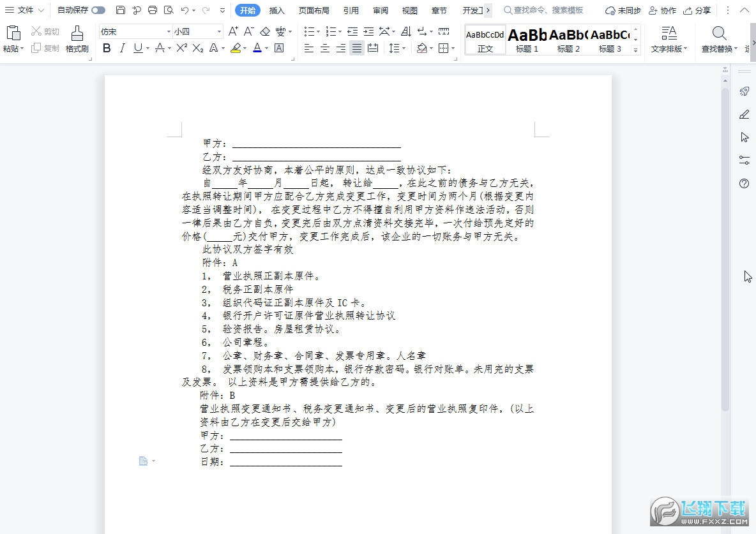Select the 标题 1 style
756x534 pixels.
pos(527,40)
